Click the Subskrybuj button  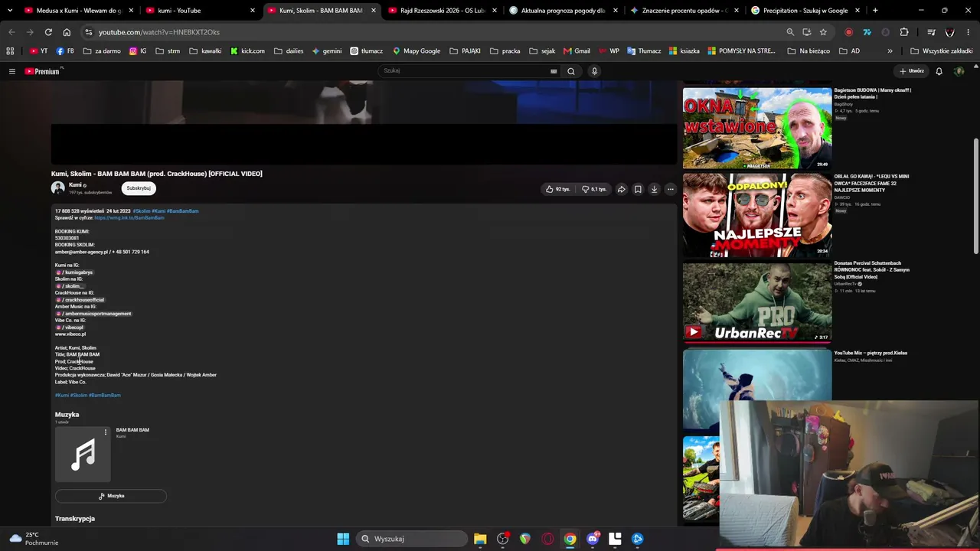point(139,188)
